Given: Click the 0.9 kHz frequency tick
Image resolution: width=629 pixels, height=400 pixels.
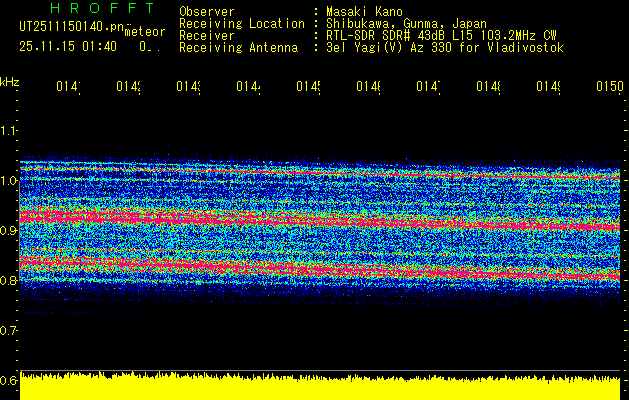Looking at the screenshot, I should (9, 231).
